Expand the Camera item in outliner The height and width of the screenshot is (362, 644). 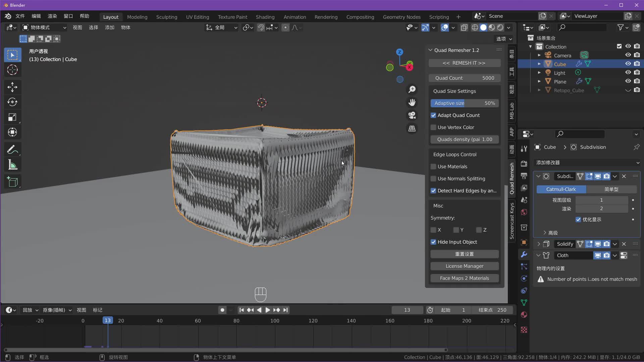click(539, 55)
